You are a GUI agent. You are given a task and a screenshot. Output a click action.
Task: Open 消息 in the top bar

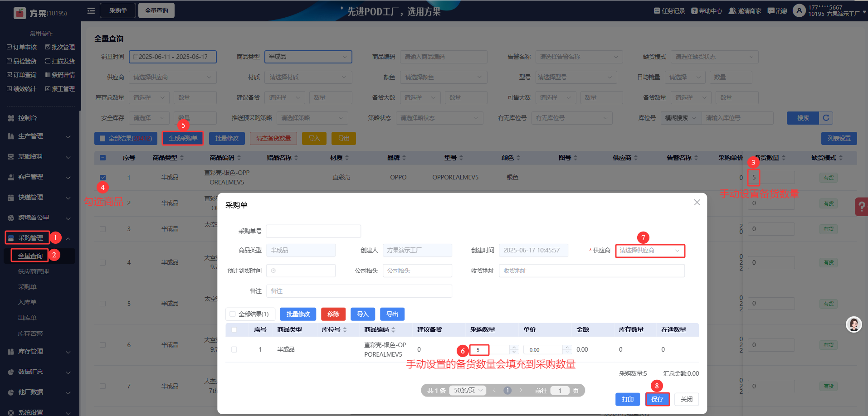point(777,11)
